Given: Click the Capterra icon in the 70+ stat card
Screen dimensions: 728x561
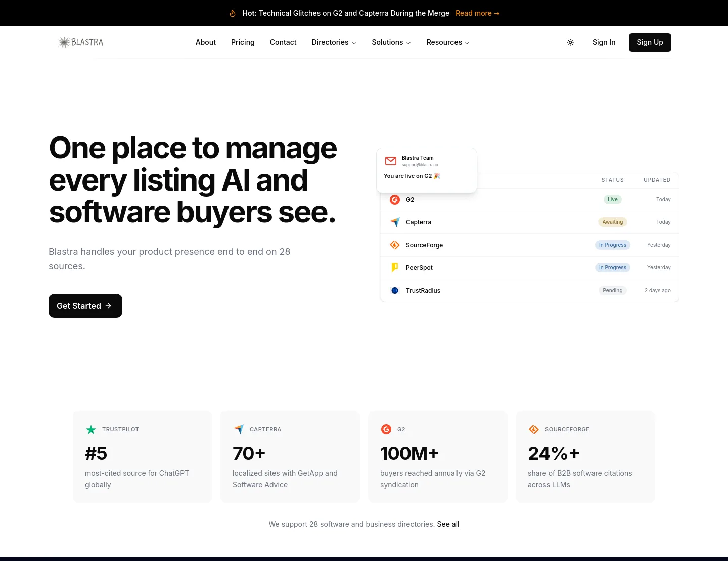Looking at the screenshot, I should (239, 430).
